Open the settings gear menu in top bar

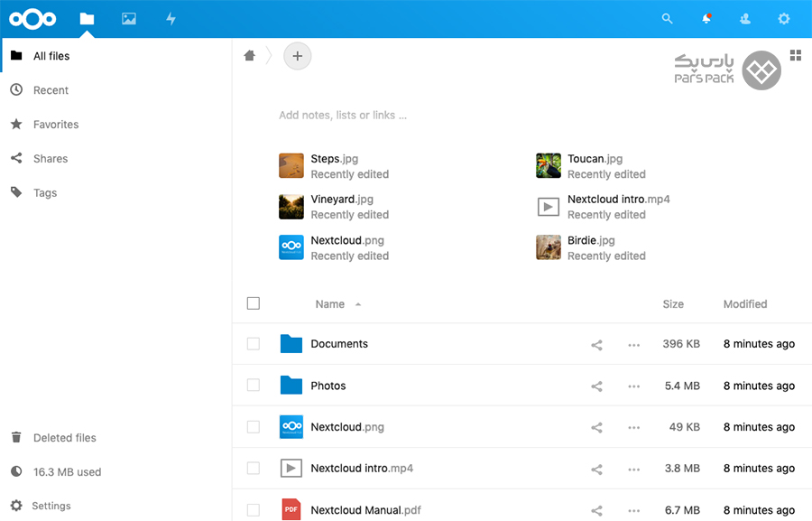[784, 18]
